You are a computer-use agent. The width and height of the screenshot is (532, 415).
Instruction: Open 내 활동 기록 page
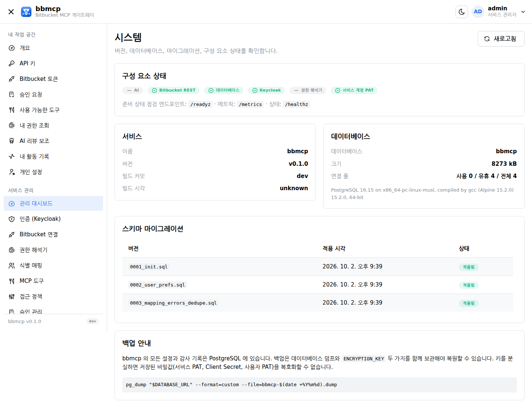click(53, 157)
